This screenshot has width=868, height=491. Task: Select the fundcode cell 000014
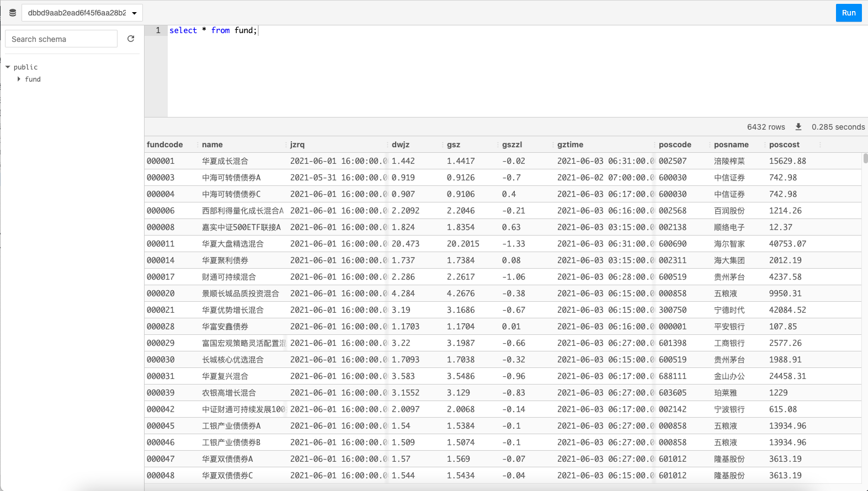[x=161, y=260]
